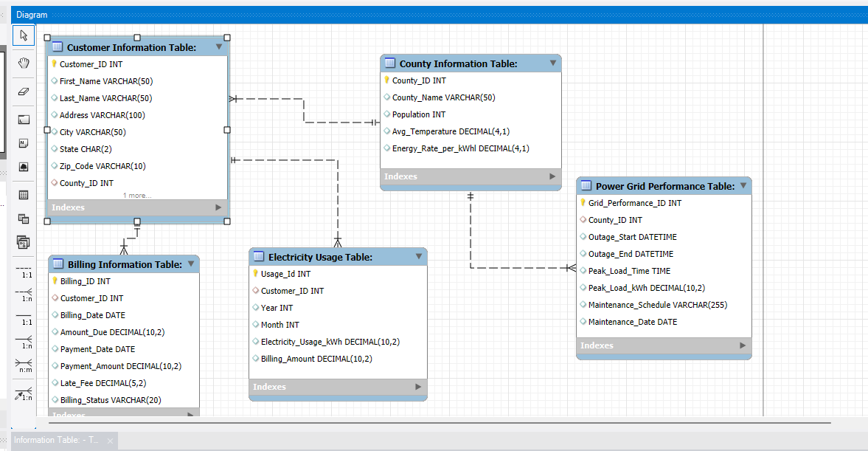Image resolution: width=868 pixels, height=451 pixels.
Task: Collapse the Customer Information Table header
Action: pos(218,47)
